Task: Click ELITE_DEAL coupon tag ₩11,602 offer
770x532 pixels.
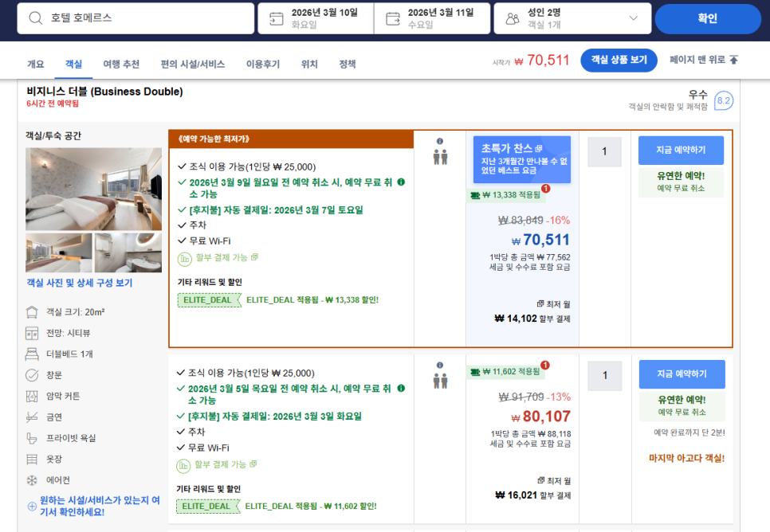Action: point(208,506)
